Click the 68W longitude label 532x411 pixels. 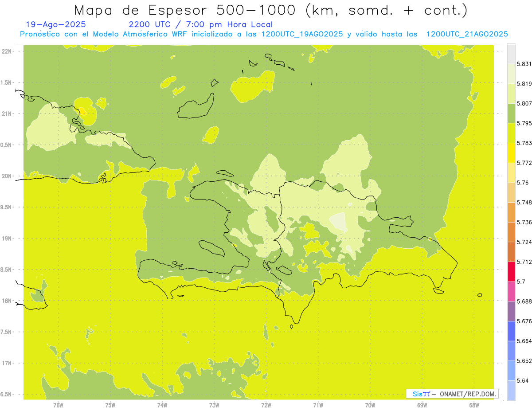[x=474, y=405]
